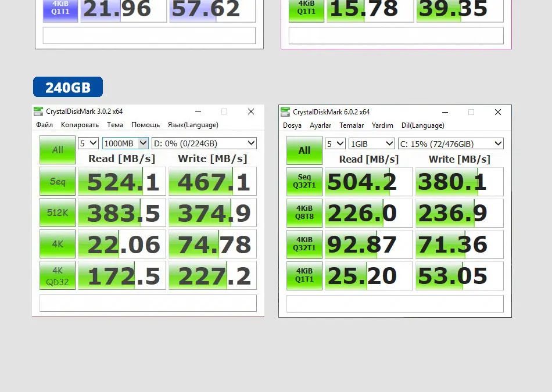Open the Ayarlar menu
Image resolution: width=552 pixels, height=392 pixels.
pos(320,125)
